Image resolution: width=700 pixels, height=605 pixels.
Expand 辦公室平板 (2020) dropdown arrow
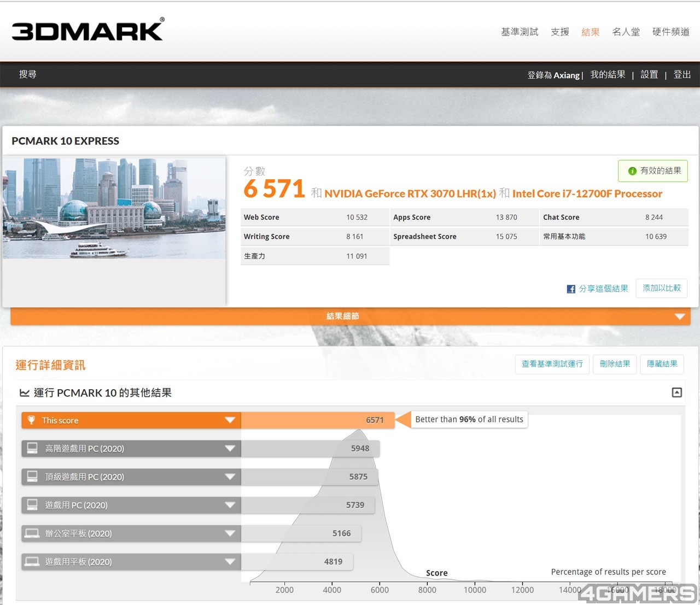(230, 534)
